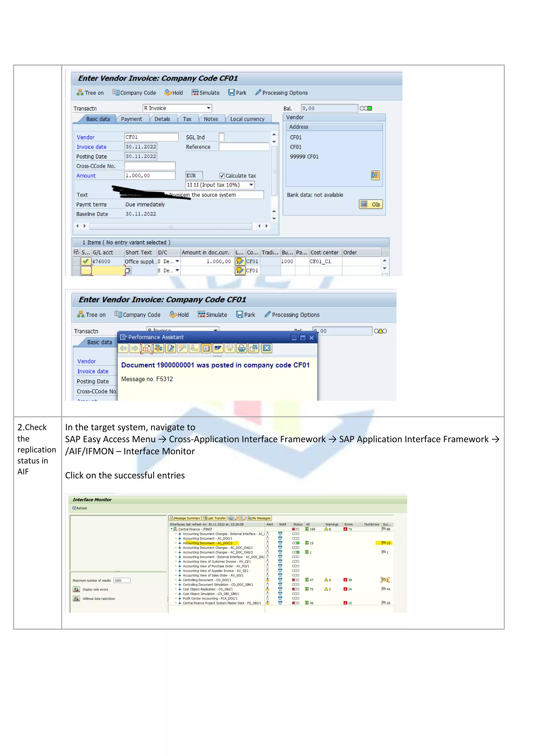This screenshot has height=756, width=535.
Task: Select Accounting Document - AC_DOC/2 interface row
Action: tap(208, 543)
